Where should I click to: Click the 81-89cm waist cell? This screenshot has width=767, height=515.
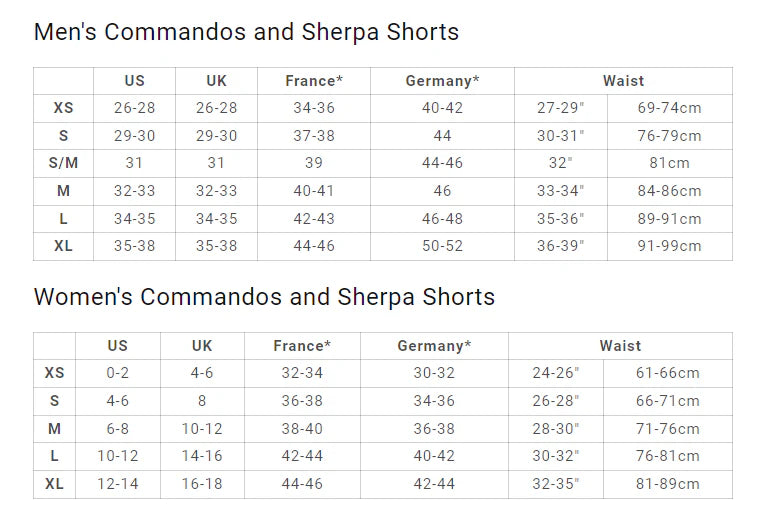click(x=668, y=484)
